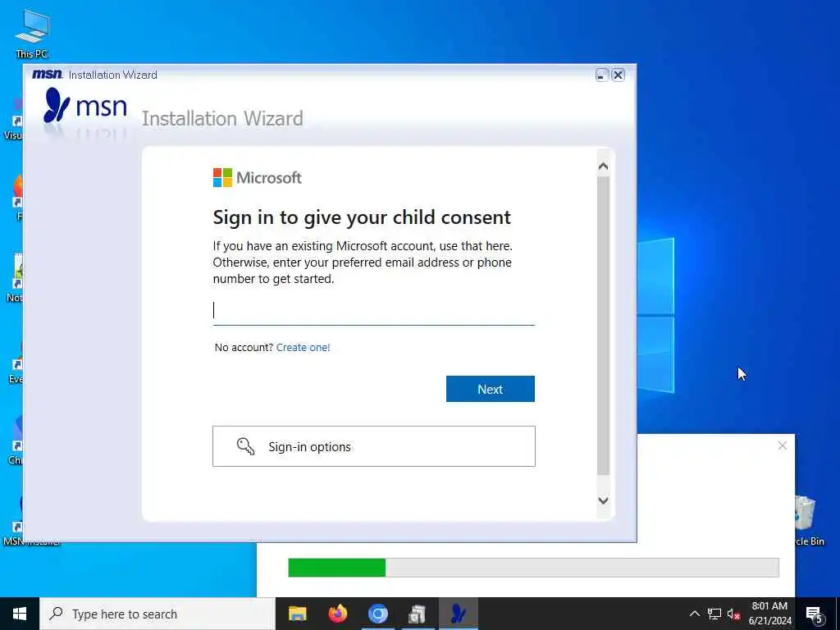
Task: Click the small msn logo in title bar
Action: 47,74
